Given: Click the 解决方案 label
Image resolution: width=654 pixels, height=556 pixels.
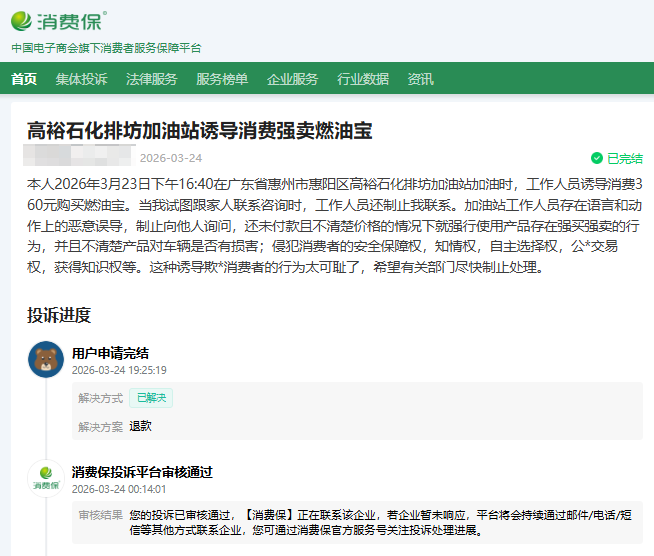Looking at the screenshot, I should click(101, 427).
